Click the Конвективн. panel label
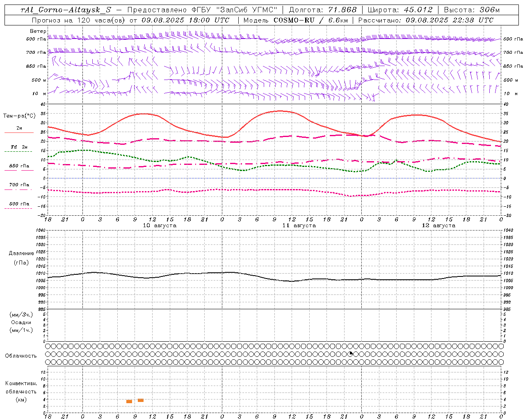Viewport: 525px width, 420px height. pos(21,383)
